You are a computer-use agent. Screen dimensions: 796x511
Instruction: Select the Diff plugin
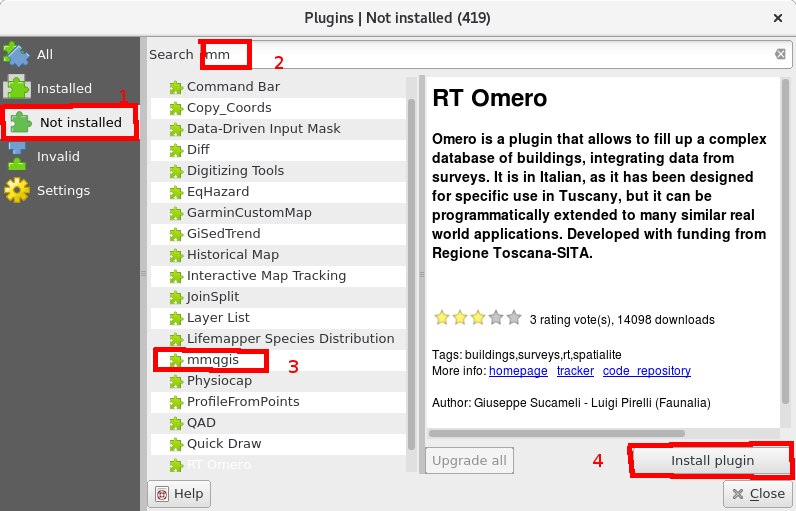[278, 150]
